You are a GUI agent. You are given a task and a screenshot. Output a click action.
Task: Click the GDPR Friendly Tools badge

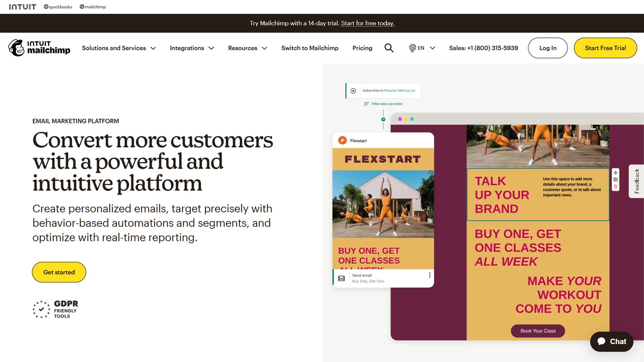coord(56,309)
